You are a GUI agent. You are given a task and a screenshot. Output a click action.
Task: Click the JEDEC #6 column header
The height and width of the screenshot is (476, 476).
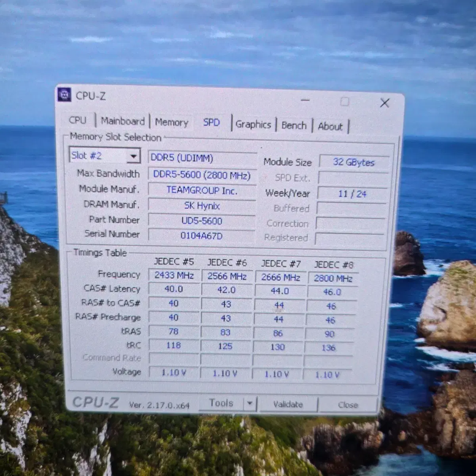tap(227, 263)
